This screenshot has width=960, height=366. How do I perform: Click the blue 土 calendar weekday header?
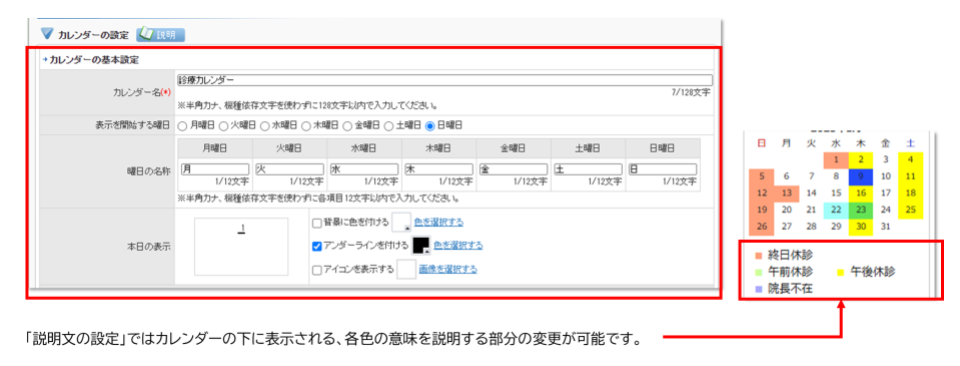point(910,143)
